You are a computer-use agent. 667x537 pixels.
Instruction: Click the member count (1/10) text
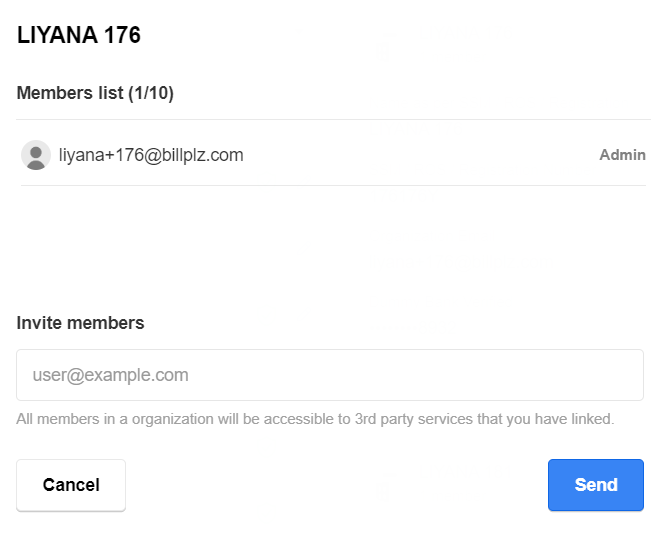[x=151, y=94]
